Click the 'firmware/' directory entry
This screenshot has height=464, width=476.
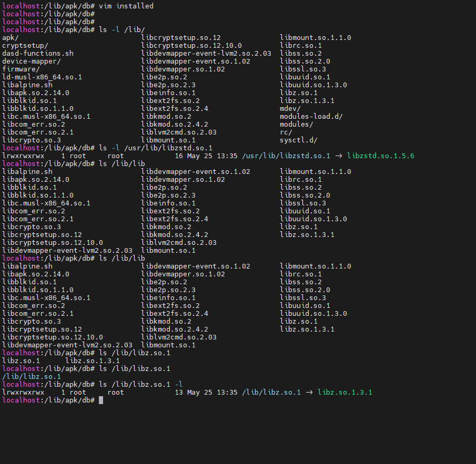21,69
